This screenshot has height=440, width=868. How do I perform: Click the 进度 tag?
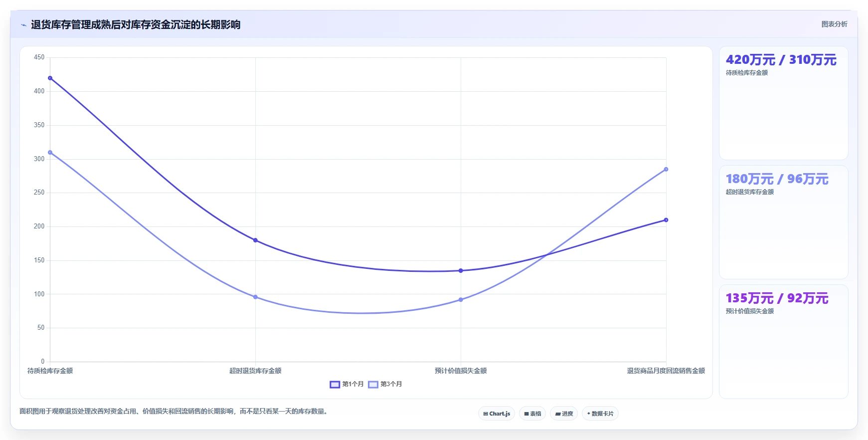(564, 414)
